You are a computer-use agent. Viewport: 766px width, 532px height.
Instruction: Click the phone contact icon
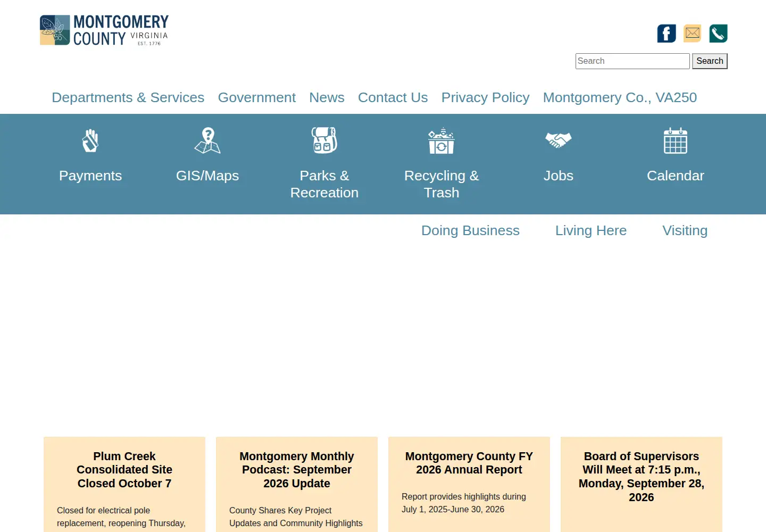[x=718, y=34]
